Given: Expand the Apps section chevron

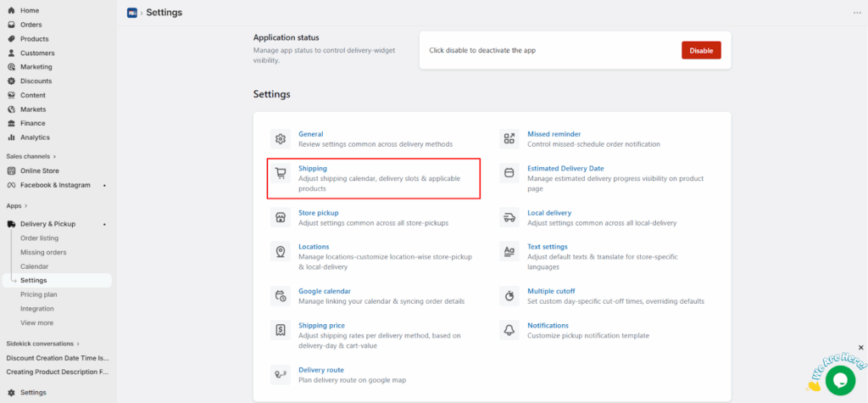Looking at the screenshot, I should (25, 206).
